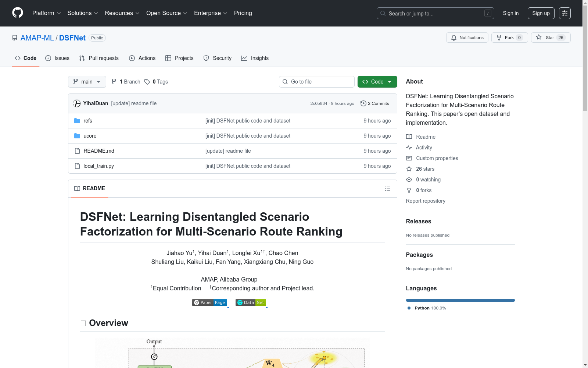
Task: Click the bell icon on Notifications
Action: (x=454, y=38)
